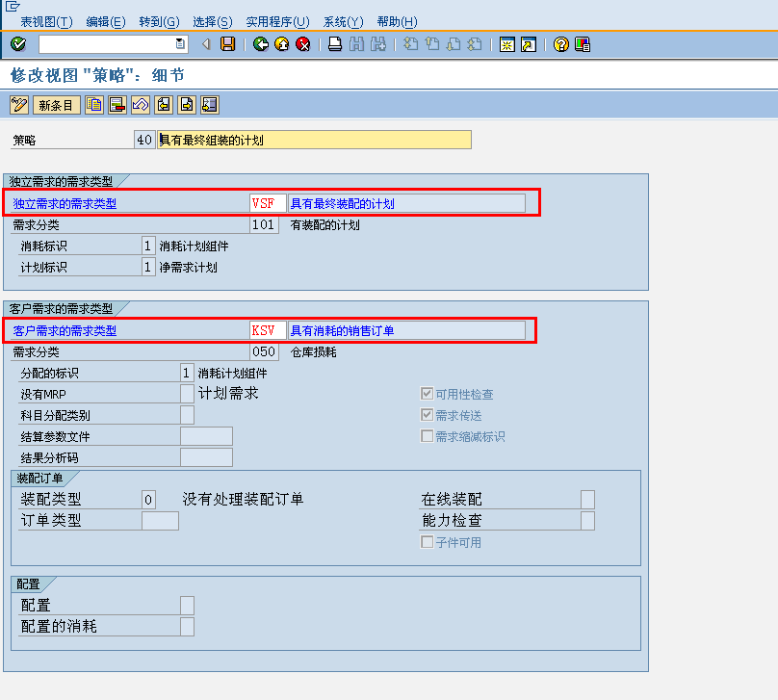Screen dimensions: 778x700
Task: Click the other-entry selection icon
Action: tap(210, 105)
